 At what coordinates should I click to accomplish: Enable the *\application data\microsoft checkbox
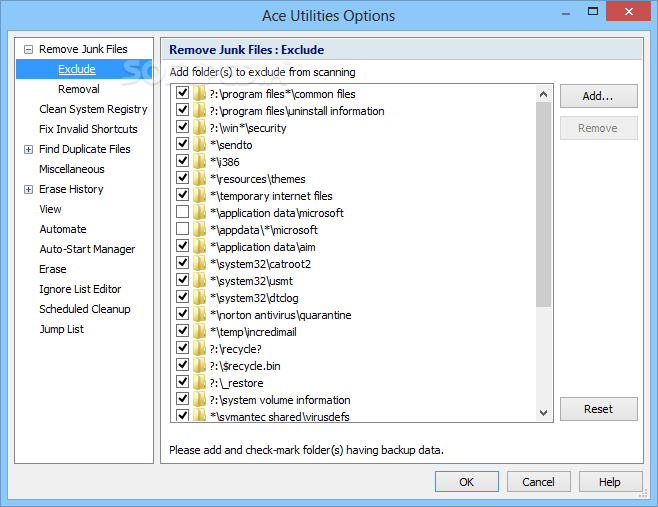click(x=183, y=212)
